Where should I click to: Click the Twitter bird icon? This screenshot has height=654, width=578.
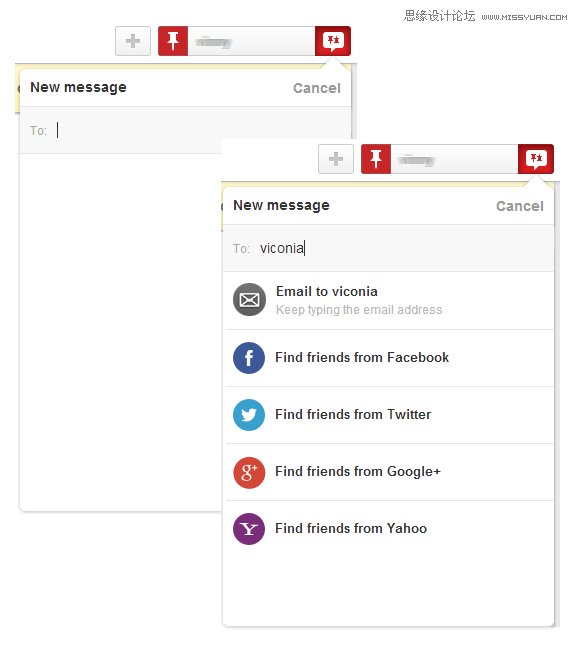249,415
